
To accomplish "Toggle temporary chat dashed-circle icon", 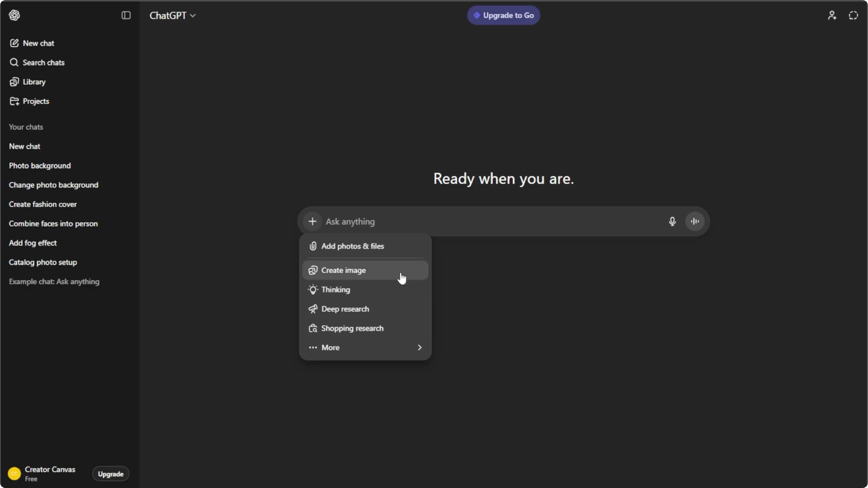I will 853,16.
